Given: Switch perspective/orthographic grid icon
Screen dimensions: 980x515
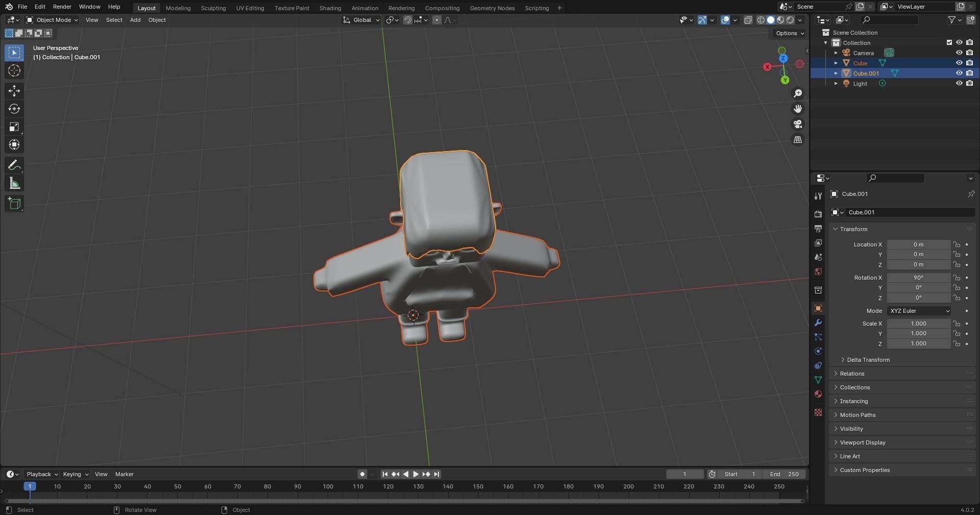Looking at the screenshot, I should click(797, 139).
